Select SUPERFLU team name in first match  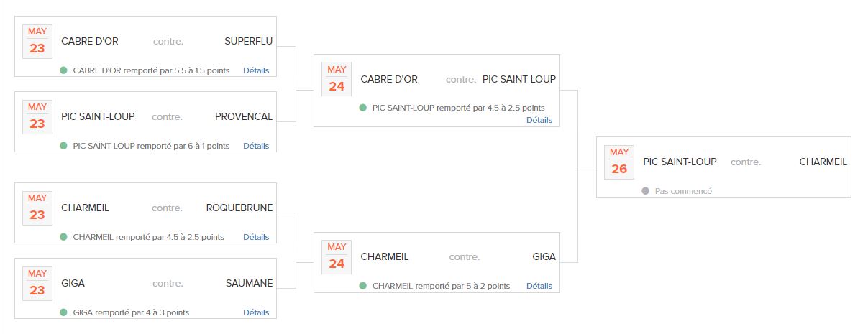click(249, 41)
